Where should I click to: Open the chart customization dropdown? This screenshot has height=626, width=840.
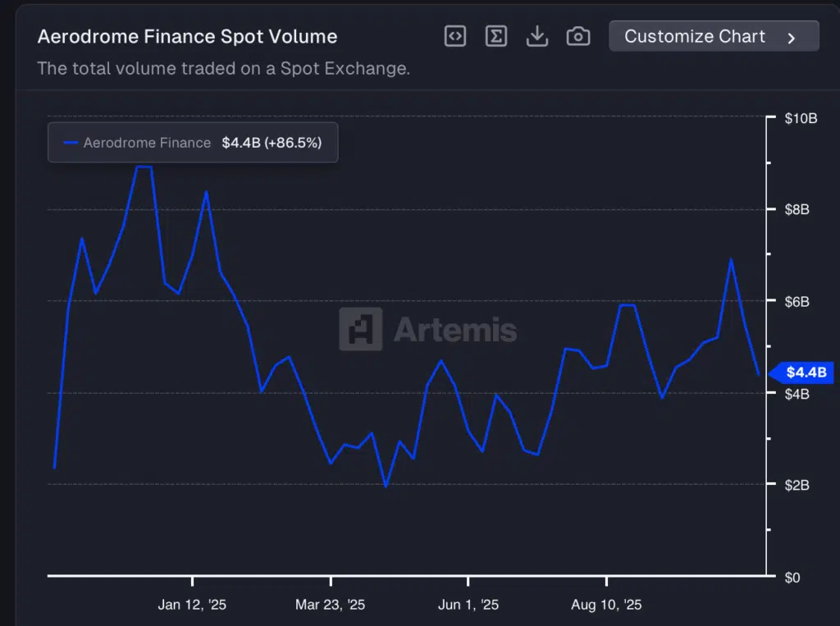point(713,35)
